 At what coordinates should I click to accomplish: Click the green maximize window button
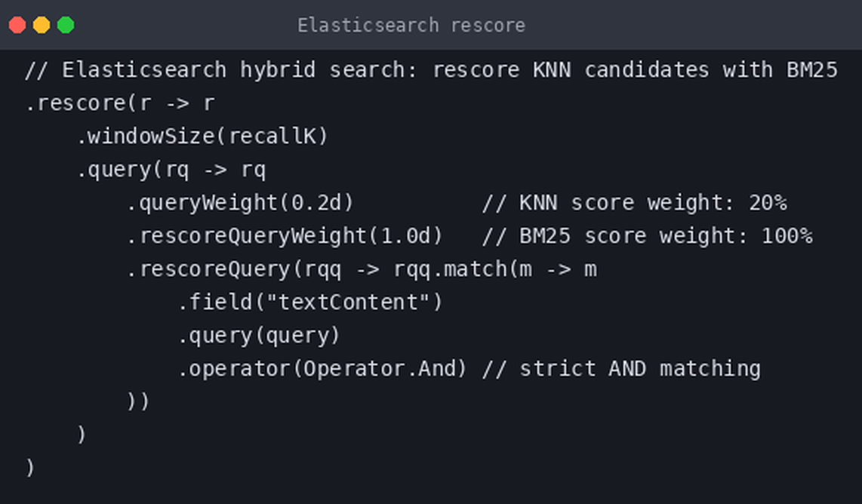(x=66, y=26)
